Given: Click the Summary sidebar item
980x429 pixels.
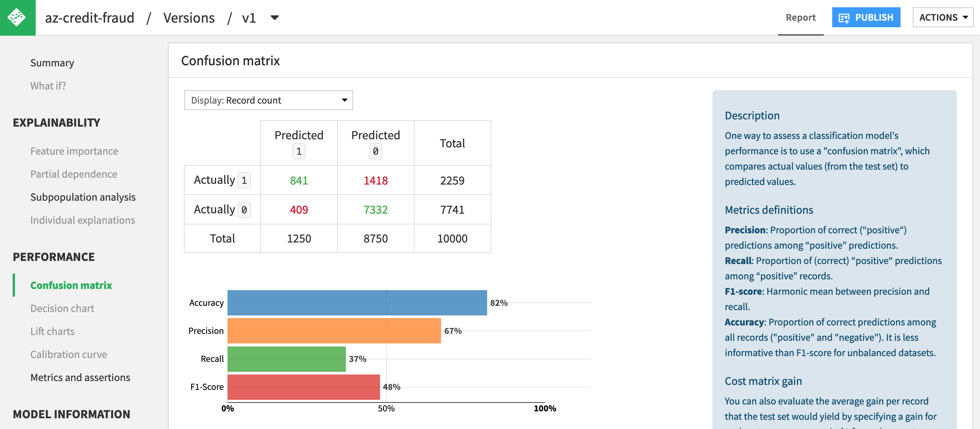Looking at the screenshot, I should (52, 62).
